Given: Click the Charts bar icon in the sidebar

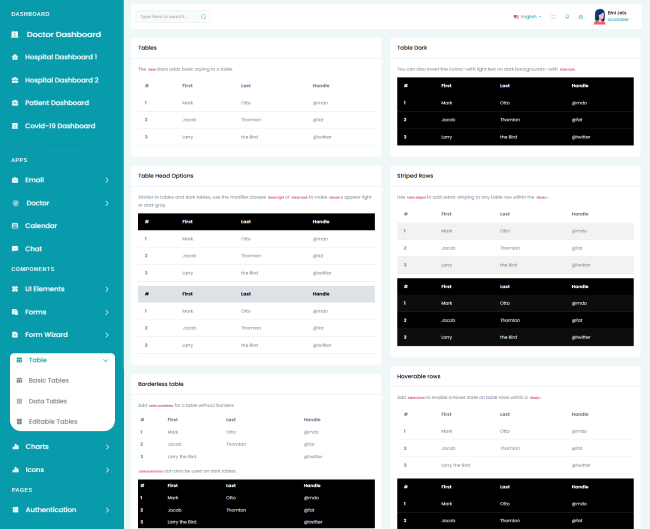Looking at the screenshot, I should click(x=15, y=447).
